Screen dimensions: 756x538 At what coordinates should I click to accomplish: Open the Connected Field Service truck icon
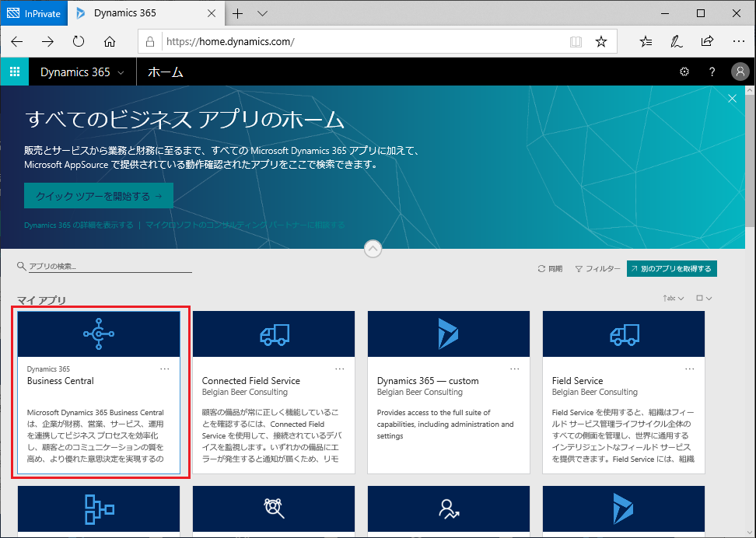click(274, 334)
